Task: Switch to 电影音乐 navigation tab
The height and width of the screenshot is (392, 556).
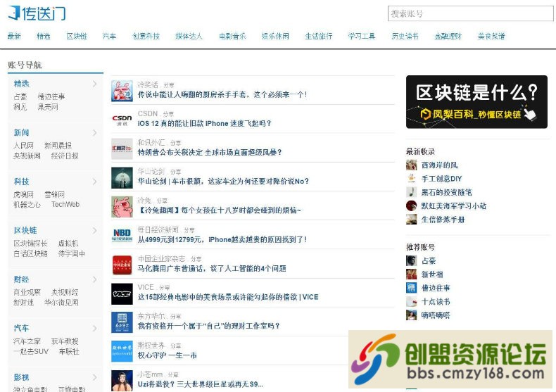Action: click(232, 36)
